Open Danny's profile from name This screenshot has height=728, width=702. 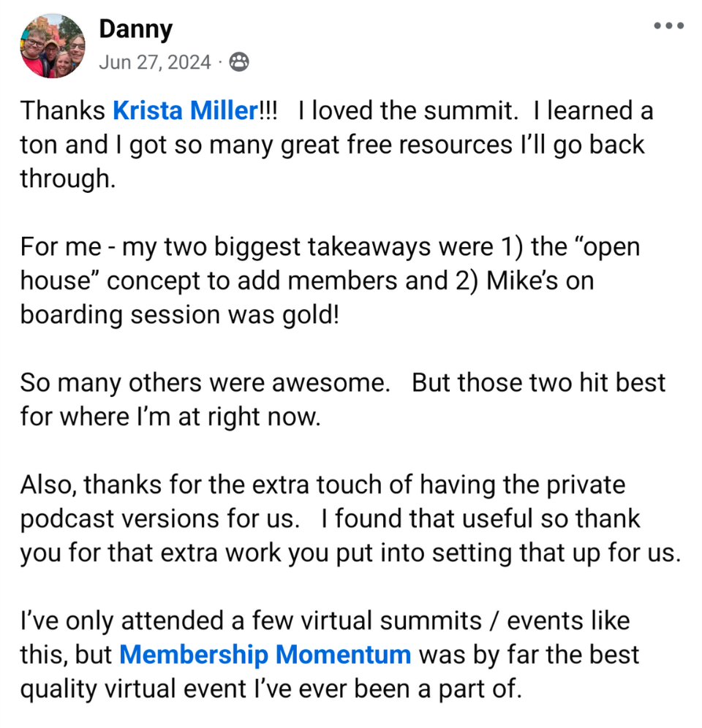pyautogui.click(x=135, y=29)
